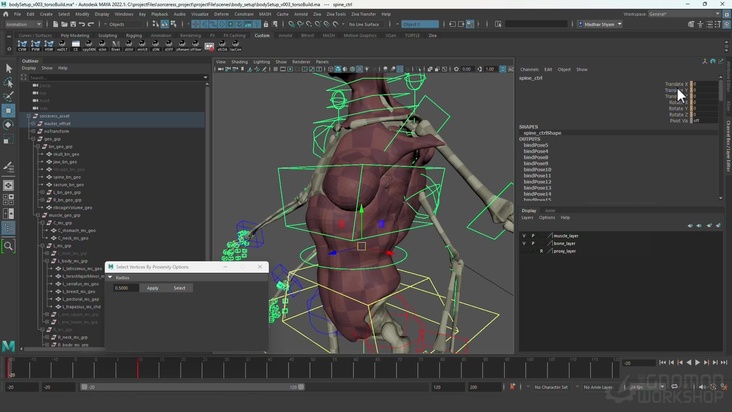Collapse the muscle_geo_grp node
The height and width of the screenshot is (412, 732).
coord(38,215)
